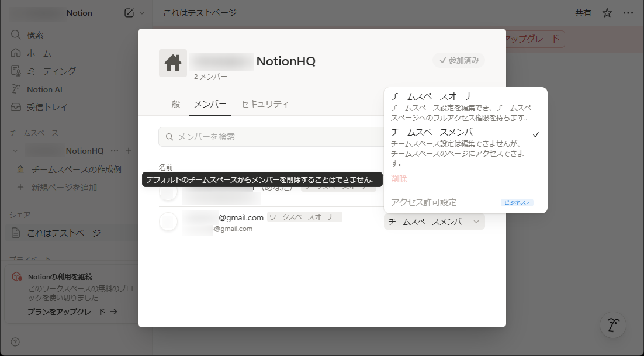Open Notion AI in the sidebar

coord(44,89)
